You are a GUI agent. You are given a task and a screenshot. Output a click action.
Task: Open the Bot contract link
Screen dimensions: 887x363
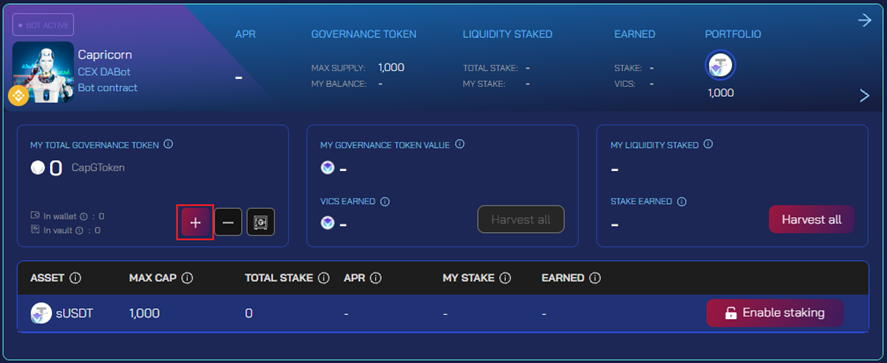(107, 88)
